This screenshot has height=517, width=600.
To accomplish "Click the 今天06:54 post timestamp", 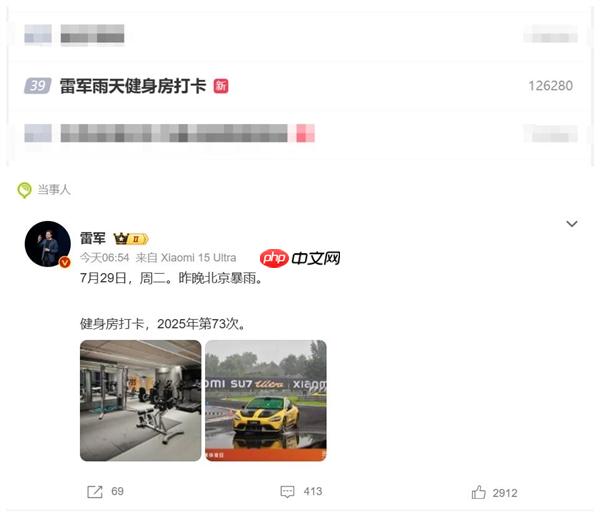I will 104,258.
